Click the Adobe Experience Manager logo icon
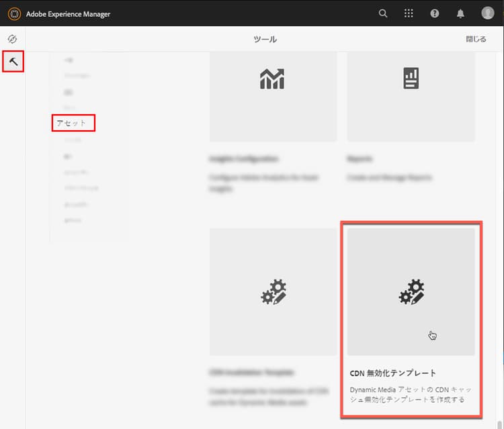This screenshot has height=429, width=504. click(x=14, y=14)
